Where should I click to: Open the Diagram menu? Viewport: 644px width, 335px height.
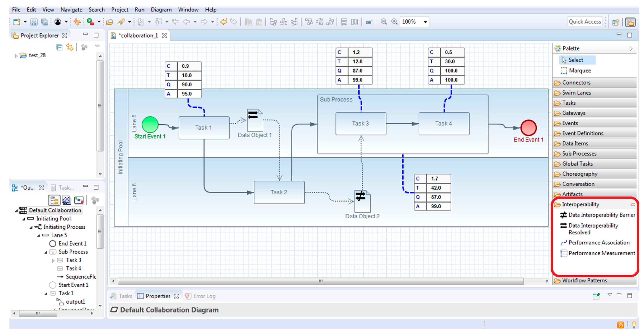point(161,10)
